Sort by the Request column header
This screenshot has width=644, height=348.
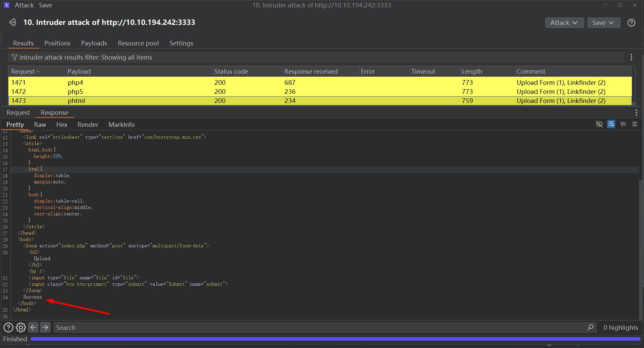[37, 71]
